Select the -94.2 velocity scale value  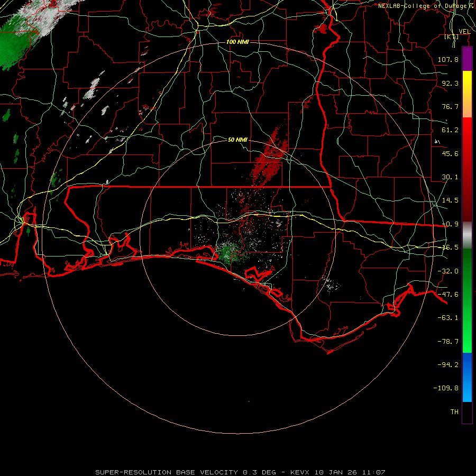[448, 364]
